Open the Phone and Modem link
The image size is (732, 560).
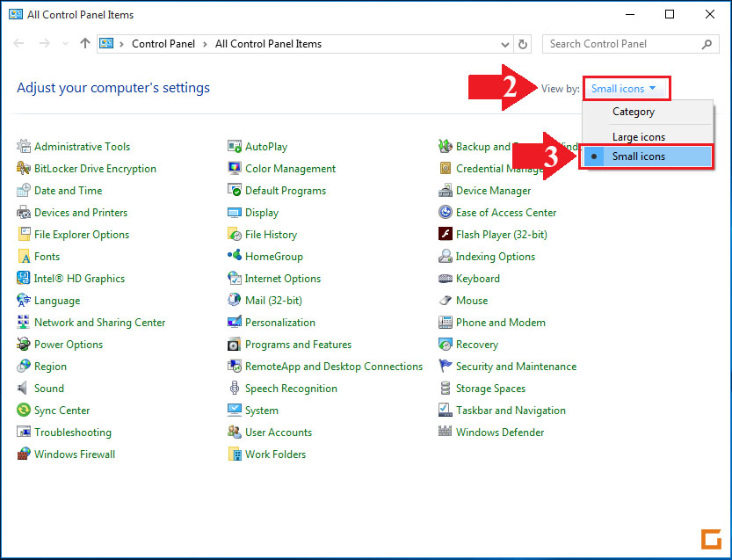coord(501,323)
